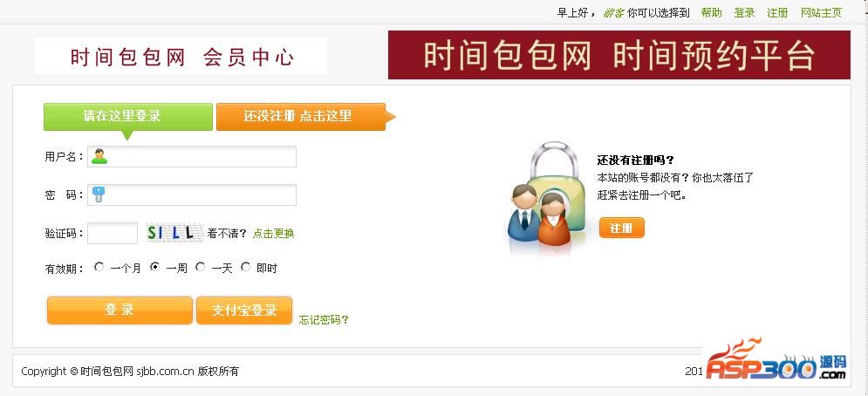Click the green user avatar icon

pyautogui.click(x=99, y=157)
